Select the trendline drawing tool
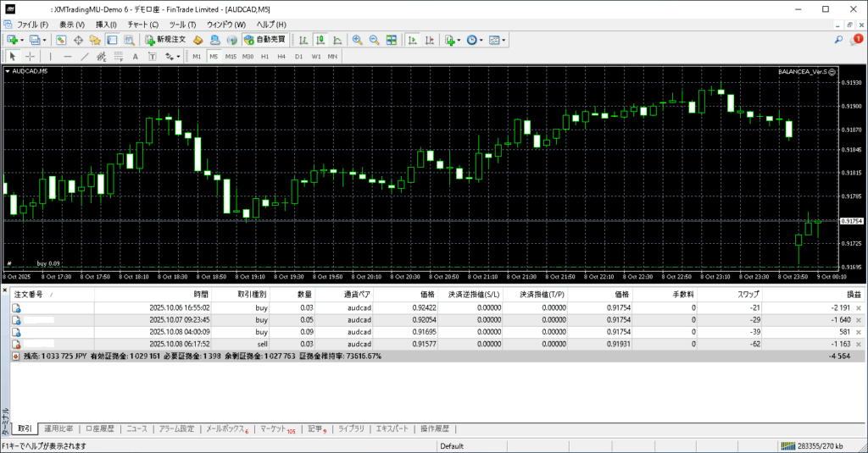868x453 pixels. [84, 57]
